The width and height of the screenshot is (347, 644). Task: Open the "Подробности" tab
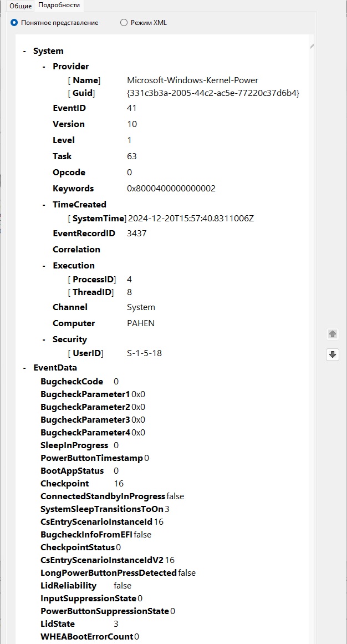tap(59, 6)
